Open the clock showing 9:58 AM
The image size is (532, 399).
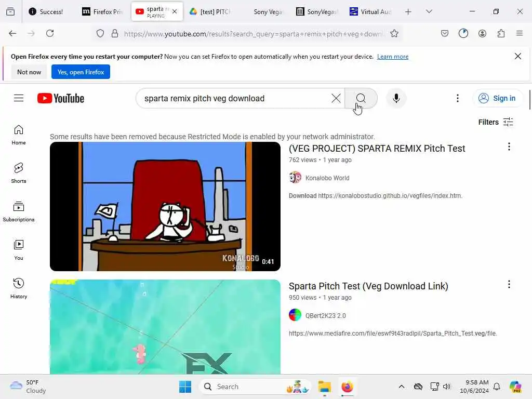click(x=474, y=387)
